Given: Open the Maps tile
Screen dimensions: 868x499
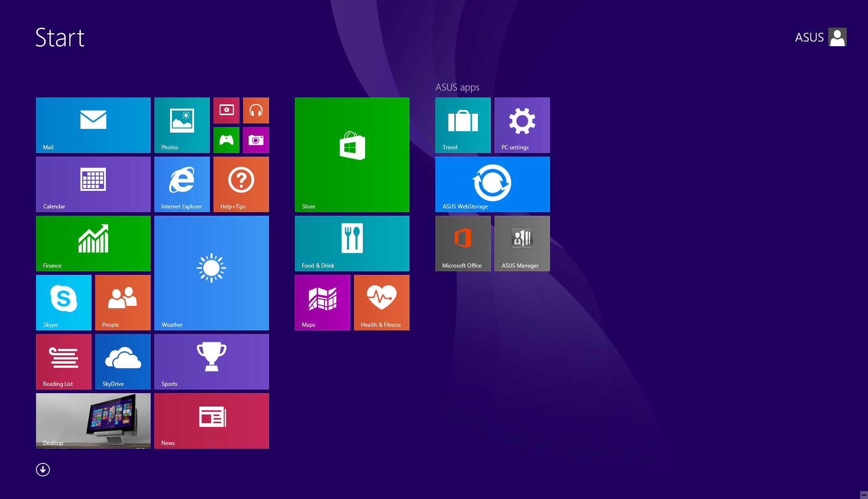Looking at the screenshot, I should [x=323, y=303].
